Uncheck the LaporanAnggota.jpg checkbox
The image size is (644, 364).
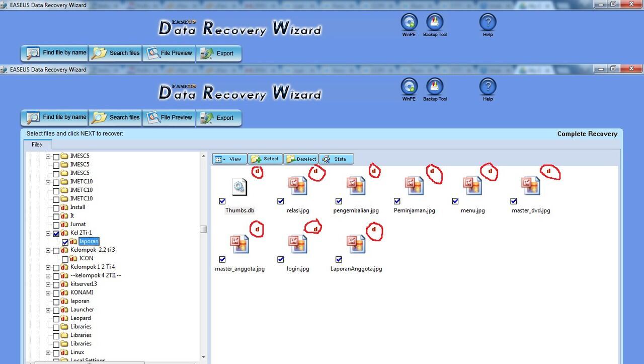[x=339, y=260]
